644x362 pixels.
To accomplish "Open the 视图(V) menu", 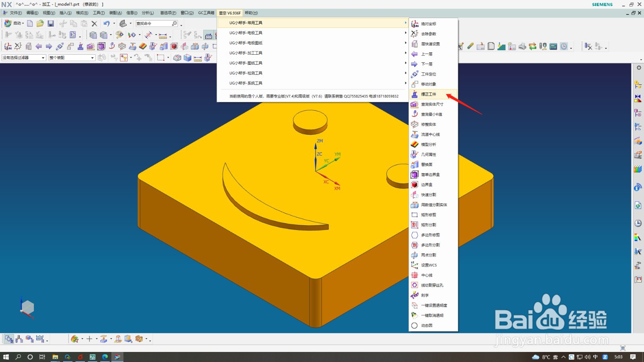I will (49, 13).
